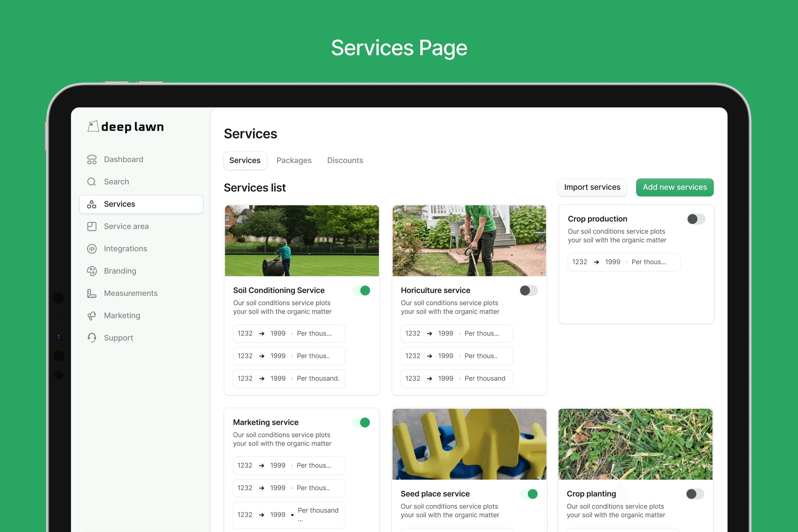
Task: Click the Measurements ruler icon
Action: [x=92, y=294]
